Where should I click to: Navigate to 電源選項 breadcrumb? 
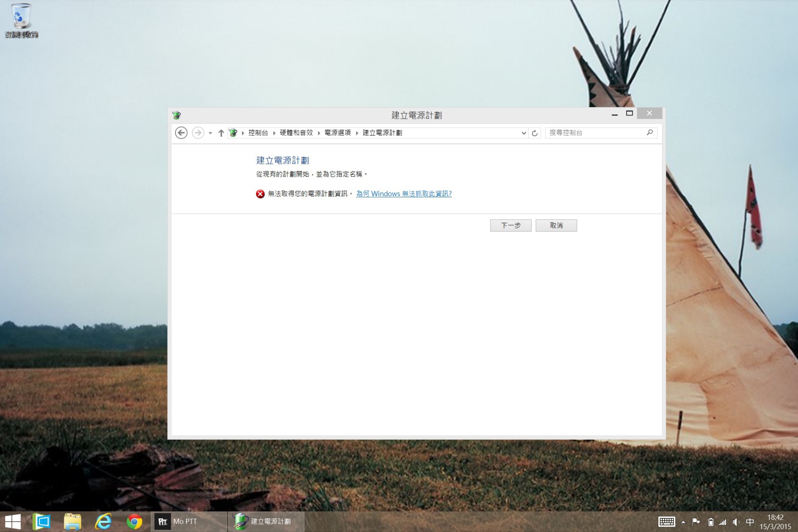click(337, 133)
